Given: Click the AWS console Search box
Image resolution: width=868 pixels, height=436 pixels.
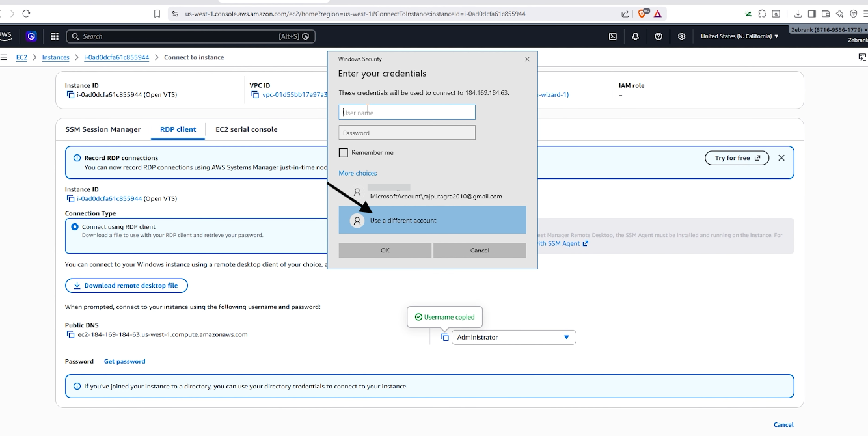Looking at the screenshot, I should pyautogui.click(x=191, y=36).
